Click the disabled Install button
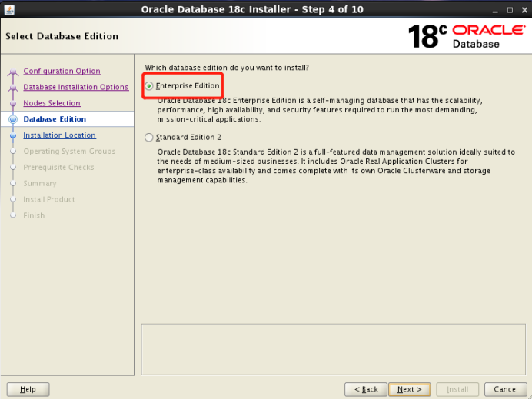 (x=457, y=389)
